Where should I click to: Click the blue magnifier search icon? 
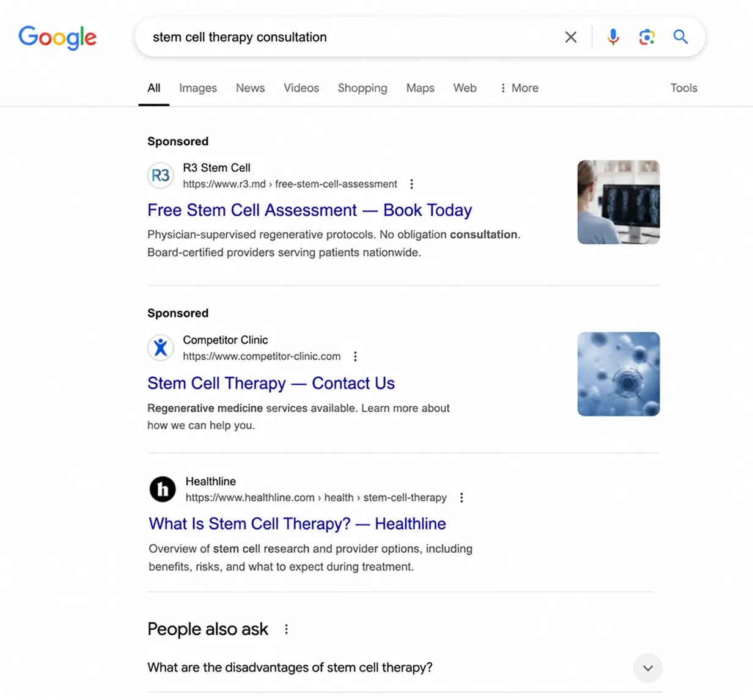click(680, 37)
